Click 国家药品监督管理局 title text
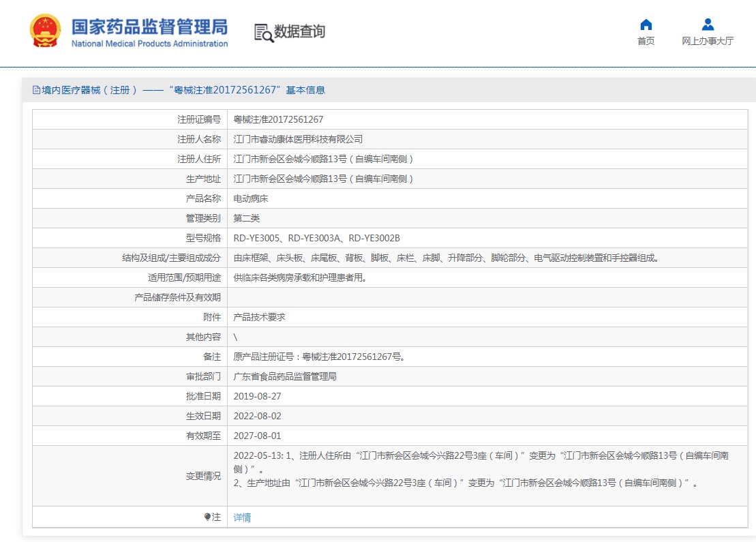Image resolution: width=756 pixels, height=542 pixels. 149,27
